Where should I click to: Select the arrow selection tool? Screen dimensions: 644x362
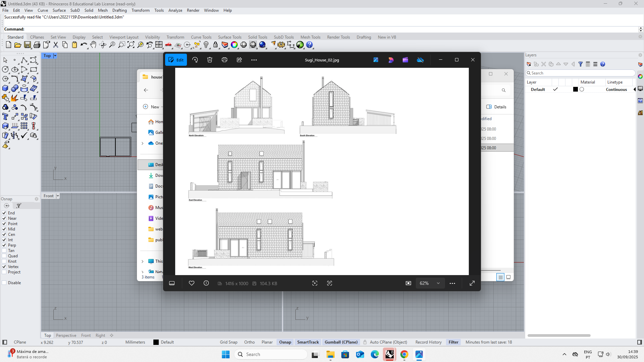coord(5,60)
